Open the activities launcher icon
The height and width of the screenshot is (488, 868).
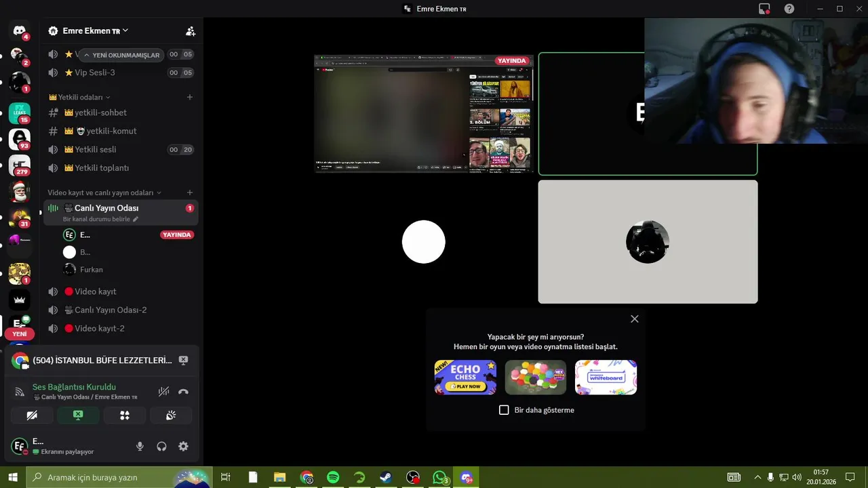[125, 415]
